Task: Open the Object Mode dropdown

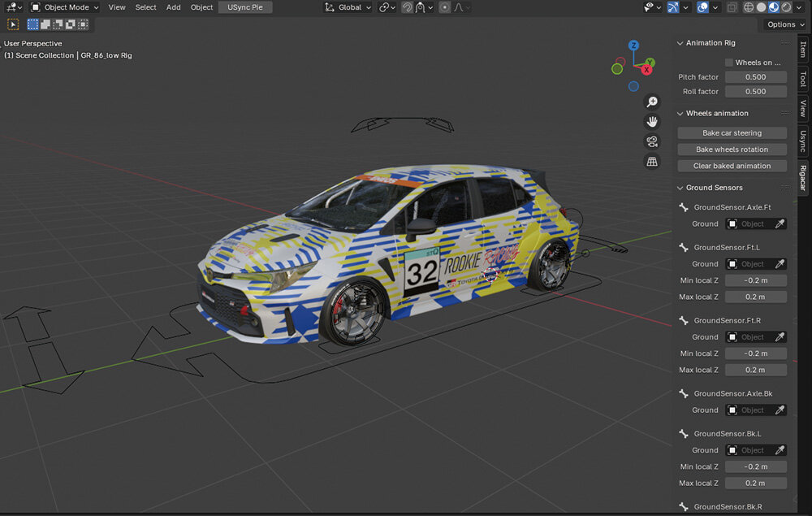Action: (x=65, y=7)
